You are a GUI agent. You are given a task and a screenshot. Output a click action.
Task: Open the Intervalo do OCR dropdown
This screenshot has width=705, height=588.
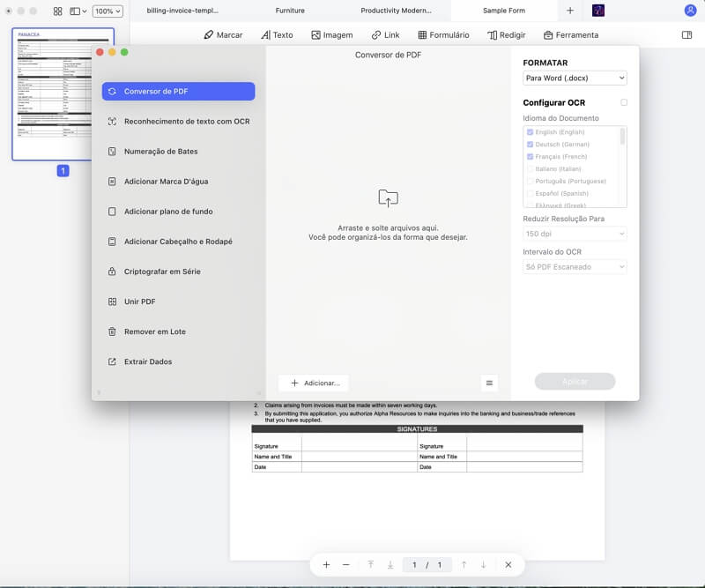coord(575,265)
